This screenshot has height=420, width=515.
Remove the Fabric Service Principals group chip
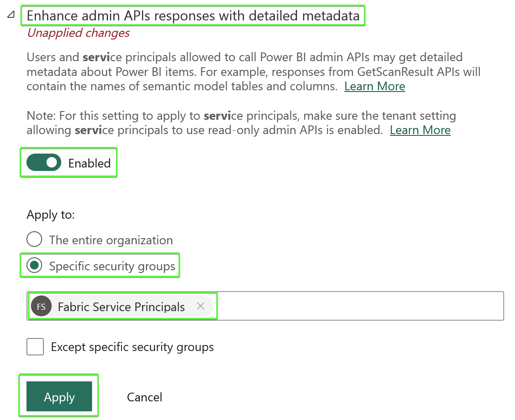tap(201, 306)
